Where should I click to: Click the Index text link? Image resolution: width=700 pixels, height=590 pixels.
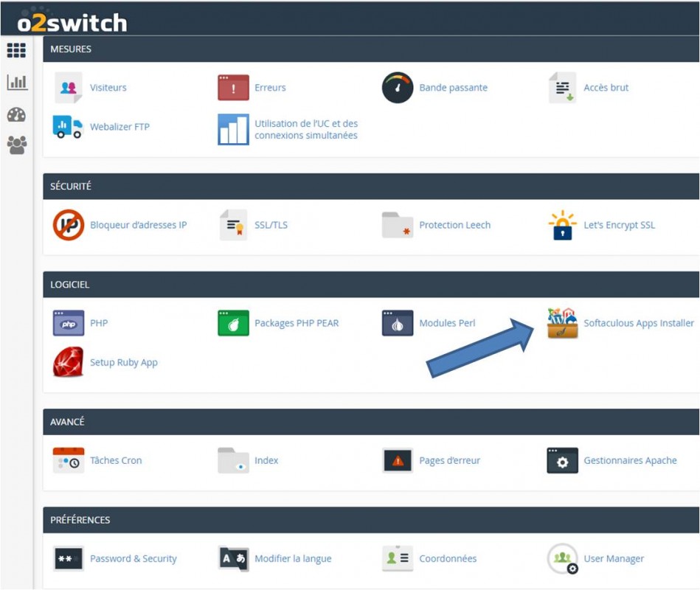[266, 460]
